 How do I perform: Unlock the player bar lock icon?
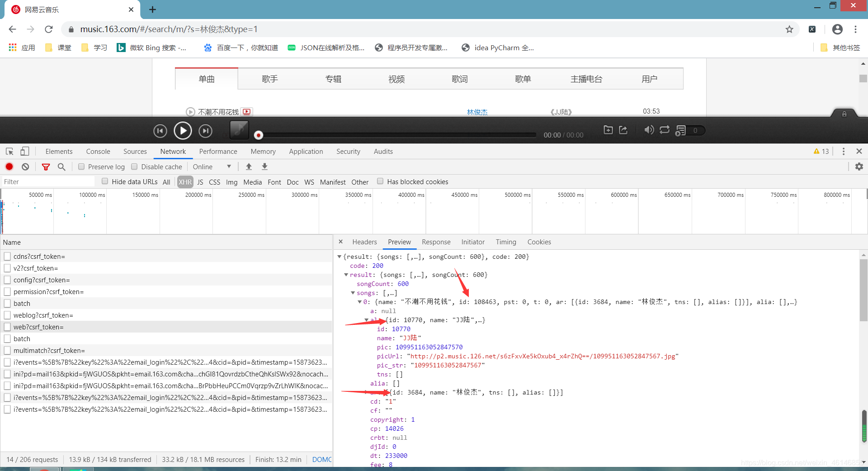[844, 114]
